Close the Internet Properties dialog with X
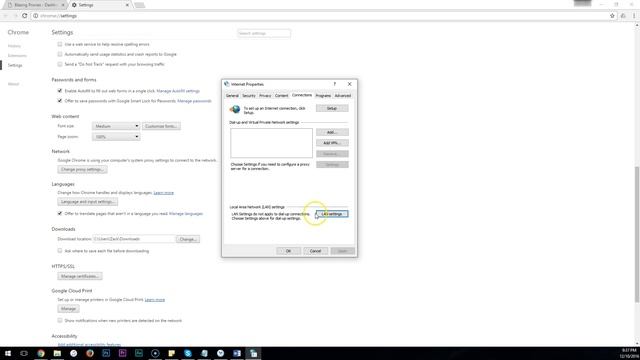640x360 pixels. pos(349,84)
